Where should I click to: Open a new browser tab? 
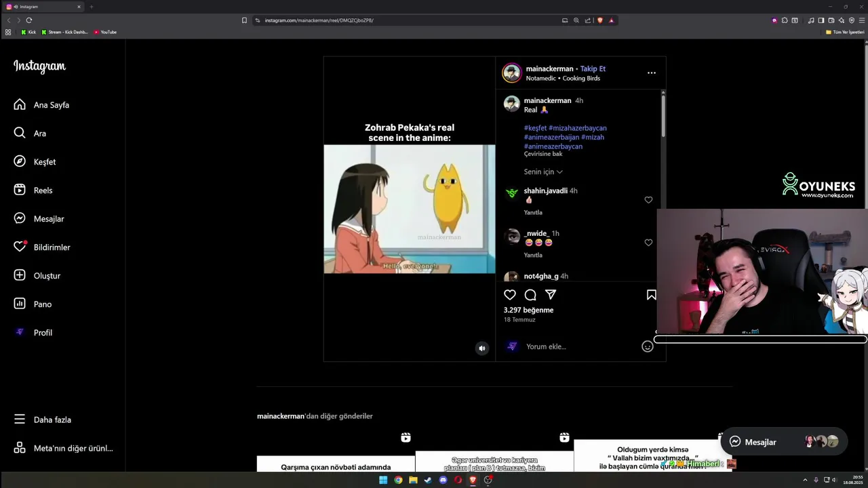92,7
